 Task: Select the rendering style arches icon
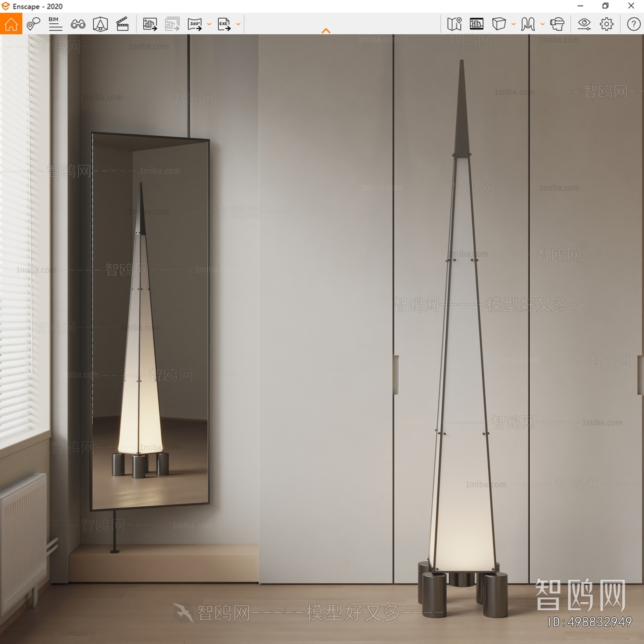coord(528,24)
